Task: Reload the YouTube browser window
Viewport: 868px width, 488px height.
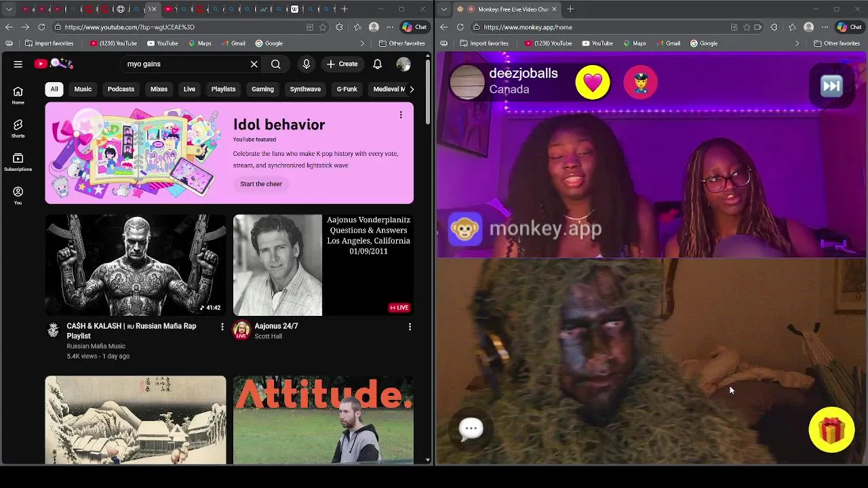Action: 41,27
